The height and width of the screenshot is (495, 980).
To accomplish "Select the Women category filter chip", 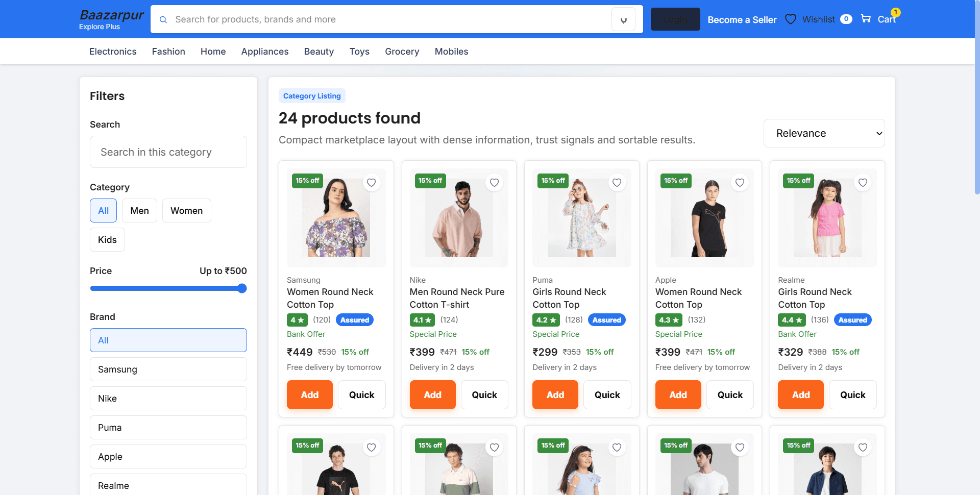I will (x=186, y=211).
